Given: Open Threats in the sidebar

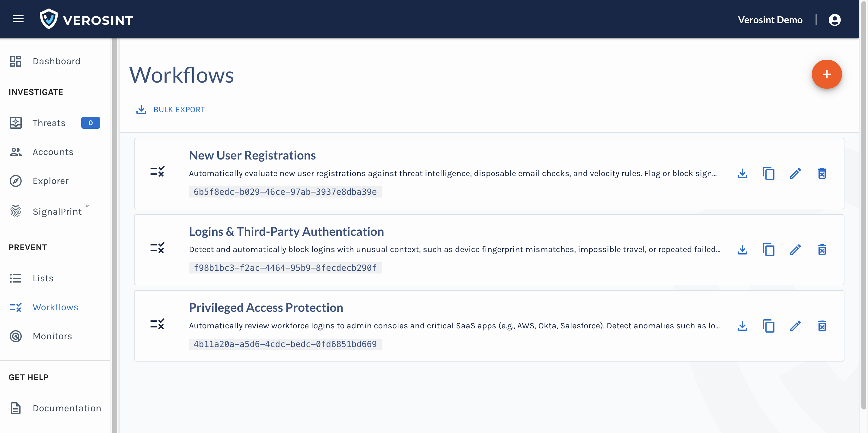Looking at the screenshot, I should pyautogui.click(x=49, y=123).
